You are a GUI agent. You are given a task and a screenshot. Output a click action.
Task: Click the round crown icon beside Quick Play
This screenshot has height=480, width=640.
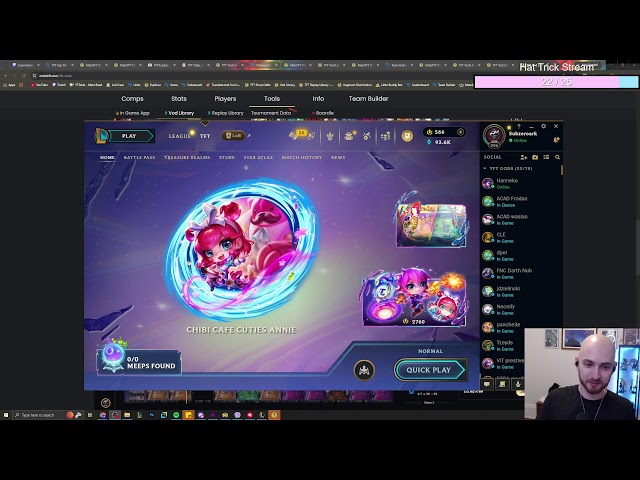364,370
